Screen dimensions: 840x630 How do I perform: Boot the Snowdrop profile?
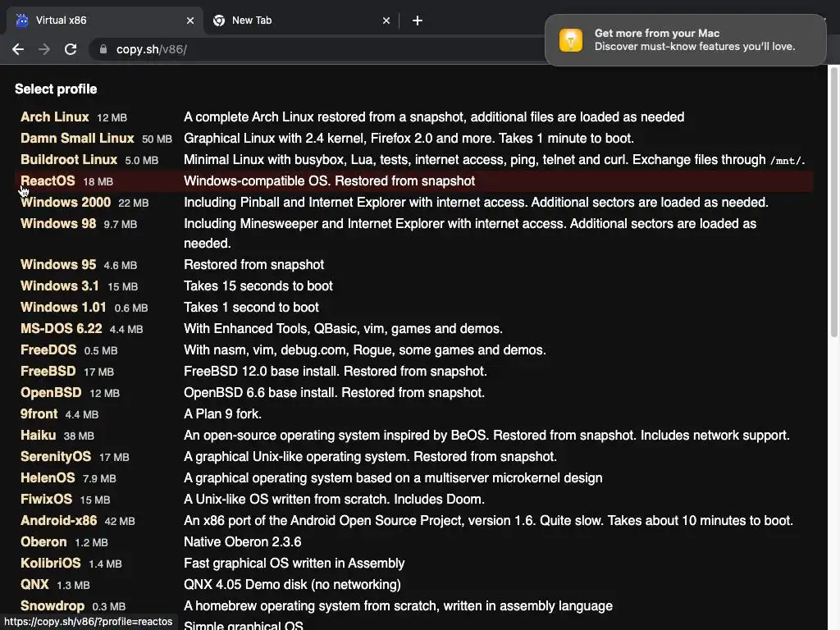(52, 606)
